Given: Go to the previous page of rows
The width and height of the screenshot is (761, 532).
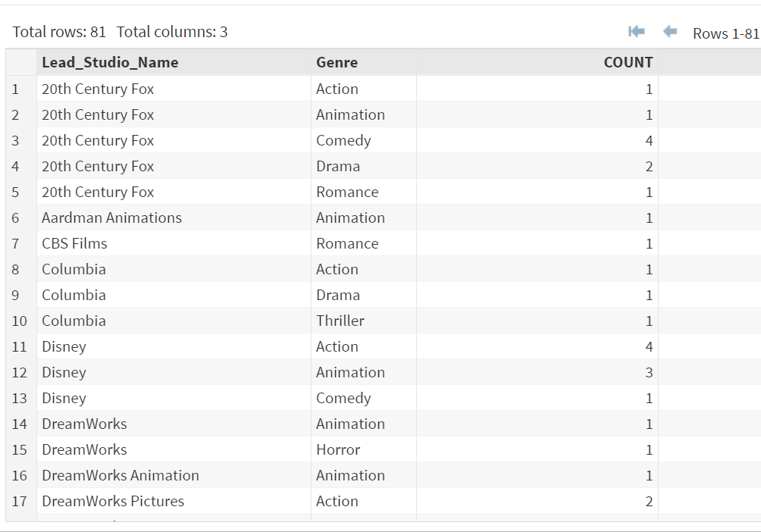Looking at the screenshot, I should point(670,32).
